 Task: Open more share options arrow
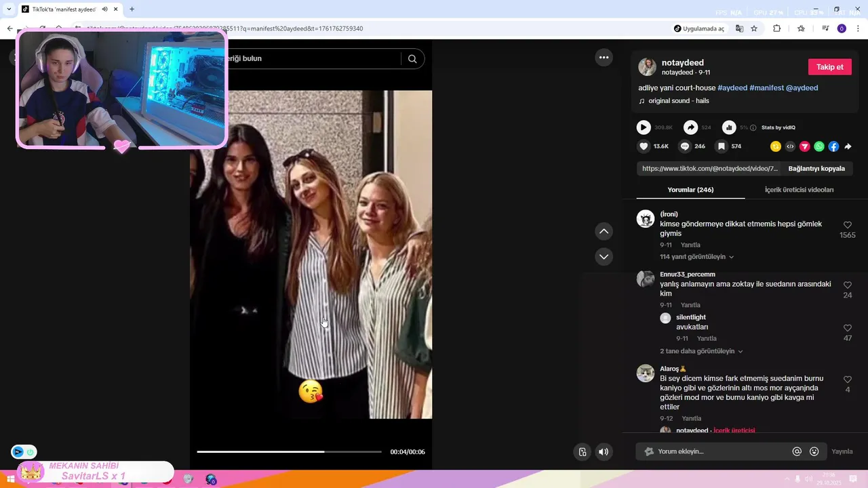point(848,146)
